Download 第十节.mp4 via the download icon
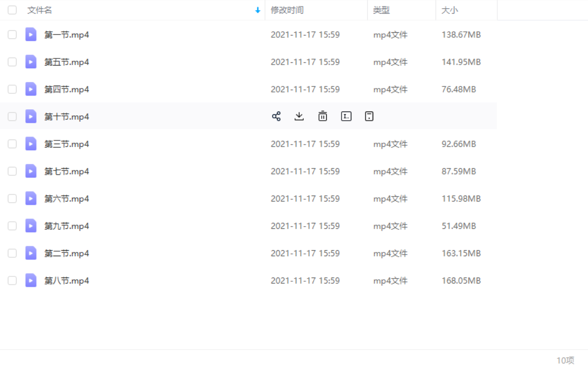Image resolution: width=588 pixels, height=366 pixels. coord(299,116)
